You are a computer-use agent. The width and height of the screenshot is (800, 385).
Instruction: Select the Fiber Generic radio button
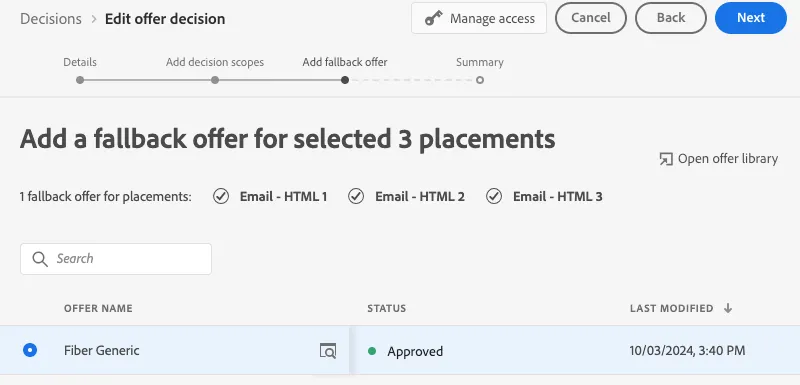pos(30,350)
